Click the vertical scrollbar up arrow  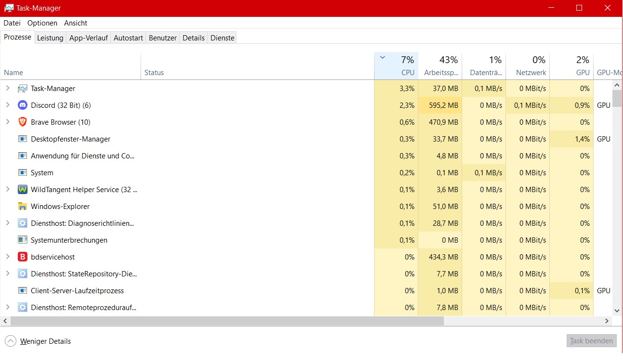pos(617,85)
